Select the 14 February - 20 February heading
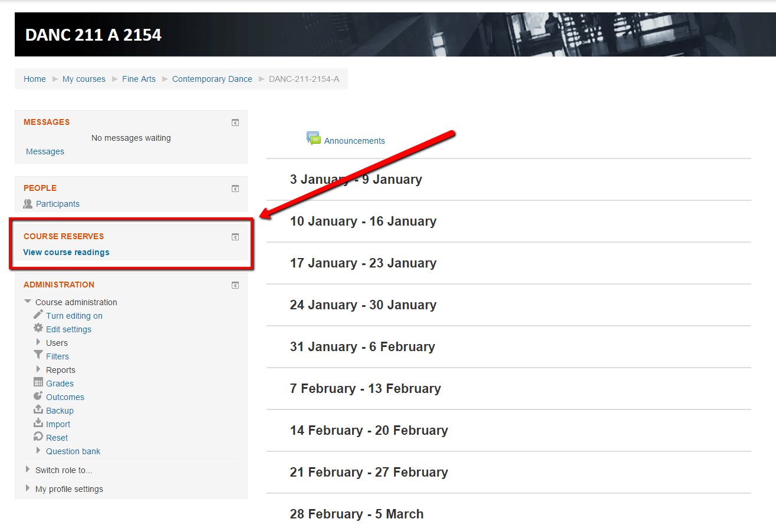The width and height of the screenshot is (776, 532). [369, 430]
